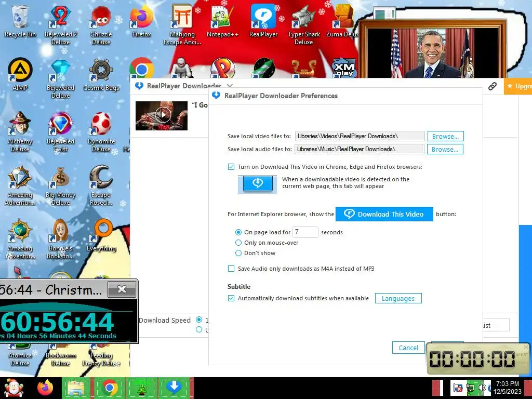This screenshot has width=532, height=399.
Task: Open XMPlay desktop shortcut
Action: (344, 68)
